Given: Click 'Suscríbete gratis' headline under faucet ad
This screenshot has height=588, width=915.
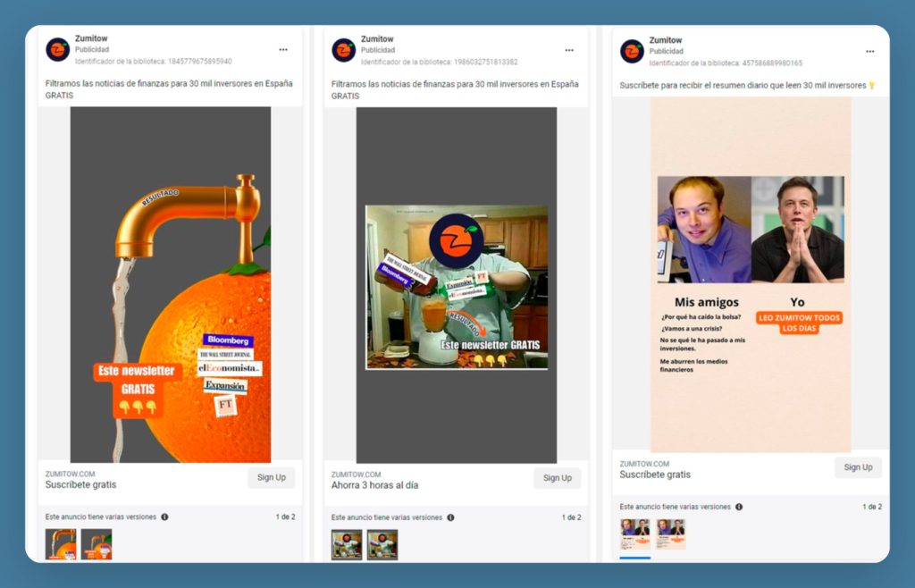Looking at the screenshot, I should (x=80, y=484).
